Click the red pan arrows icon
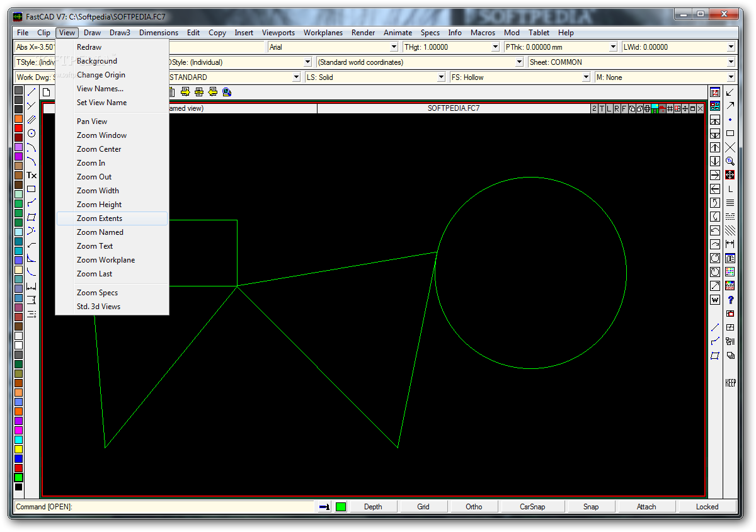Viewport: 756px width, 532px height. (x=730, y=175)
